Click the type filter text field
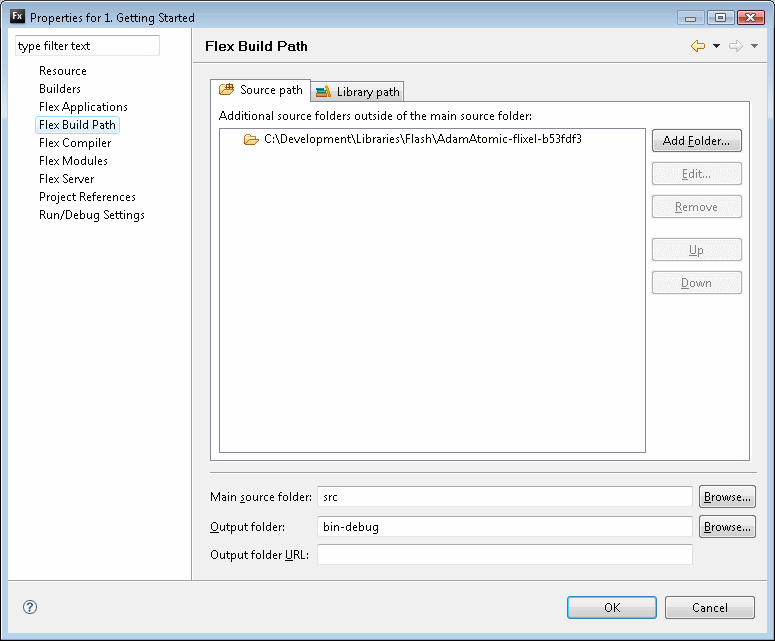This screenshot has height=641, width=775. pyautogui.click(x=87, y=46)
